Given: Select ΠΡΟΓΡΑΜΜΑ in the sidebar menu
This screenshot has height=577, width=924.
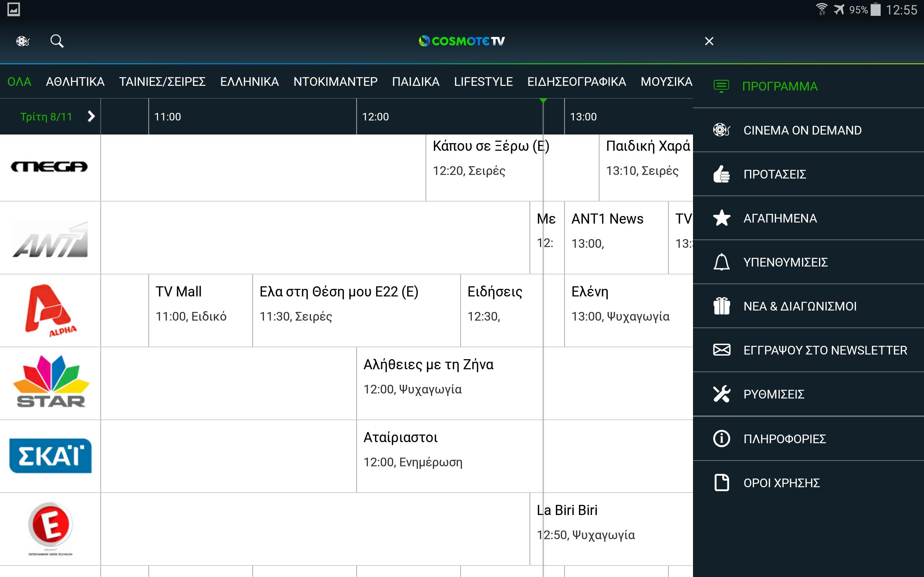Looking at the screenshot, I should (x=779, y=86).
